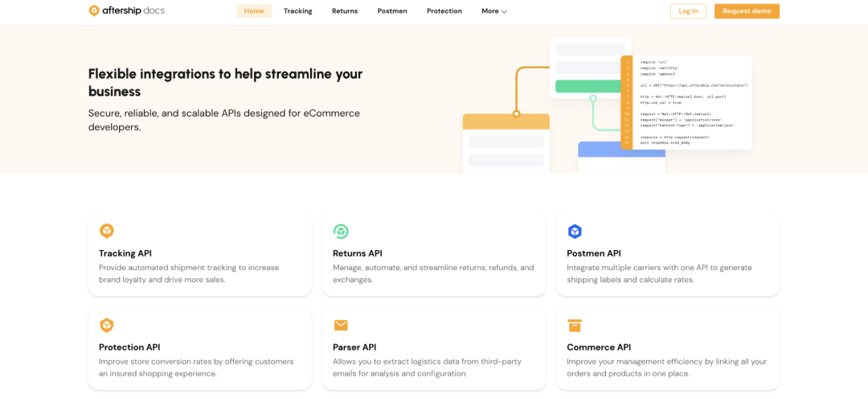The image size is (868, 399).
Task: Open the Postmen nav item
Action: coord(392,11)
